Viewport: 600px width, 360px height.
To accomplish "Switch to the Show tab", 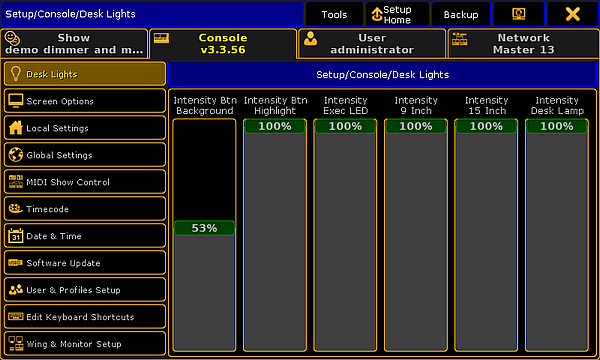I will 74,44.
